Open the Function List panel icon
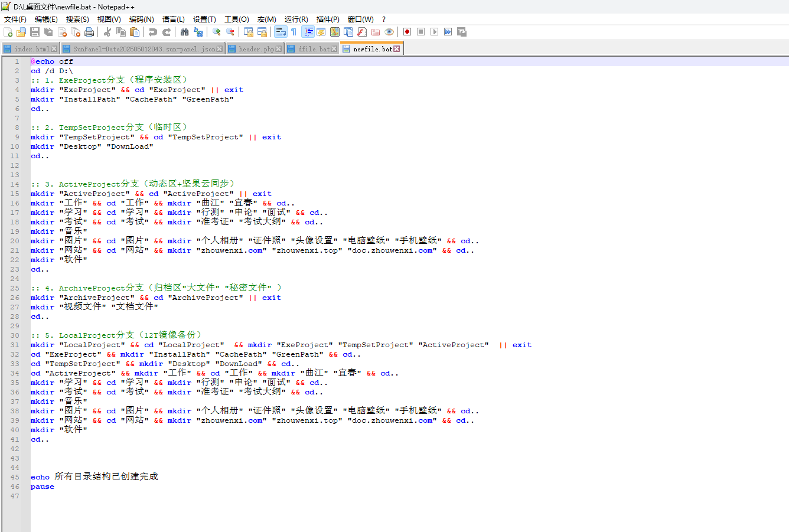789x532 pixels. (362, 32)
